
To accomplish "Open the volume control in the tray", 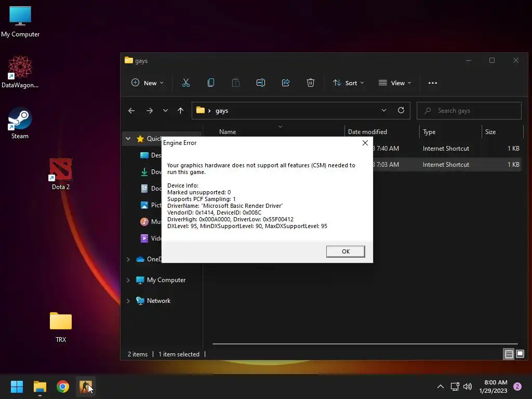I will [x=468, y=387].
